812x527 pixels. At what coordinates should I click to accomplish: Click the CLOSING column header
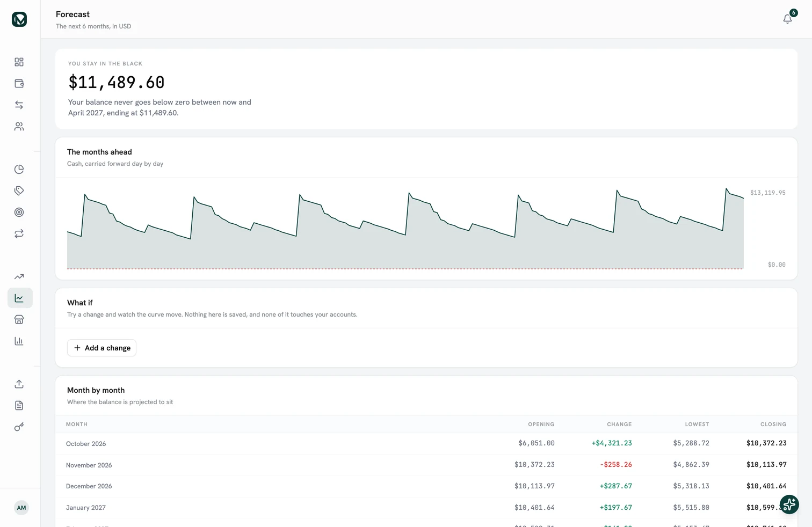pyautogui.click(x=773, y=424)
